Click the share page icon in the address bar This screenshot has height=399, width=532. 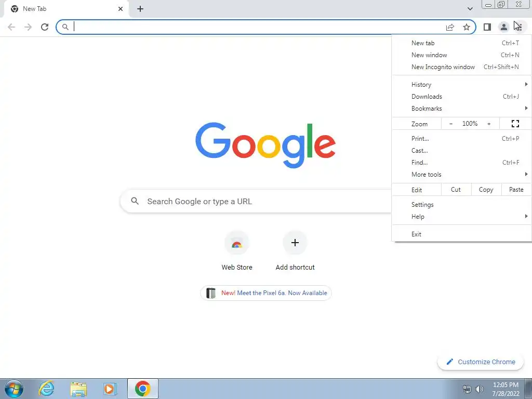[450, 27]
